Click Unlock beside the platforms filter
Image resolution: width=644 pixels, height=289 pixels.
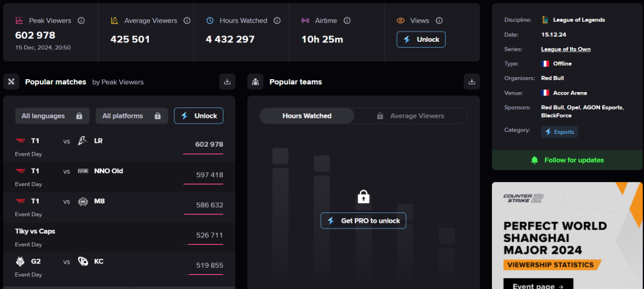coord(199,116)
